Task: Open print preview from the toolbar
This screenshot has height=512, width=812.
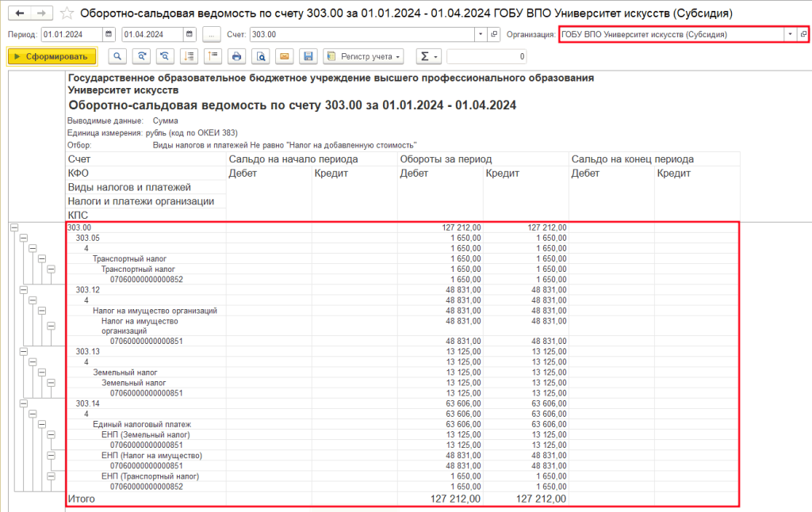Action: 259,56
